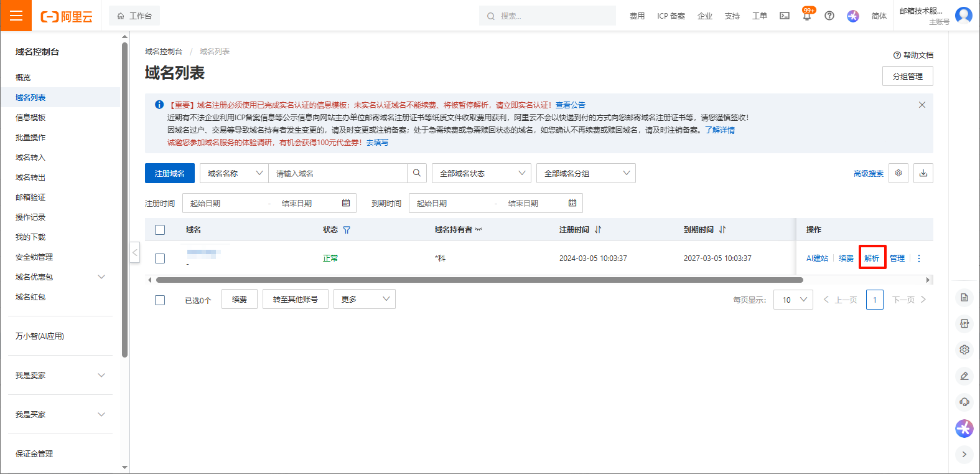
Task: Click the status column filter icon
Action: (x=347, y=230)
